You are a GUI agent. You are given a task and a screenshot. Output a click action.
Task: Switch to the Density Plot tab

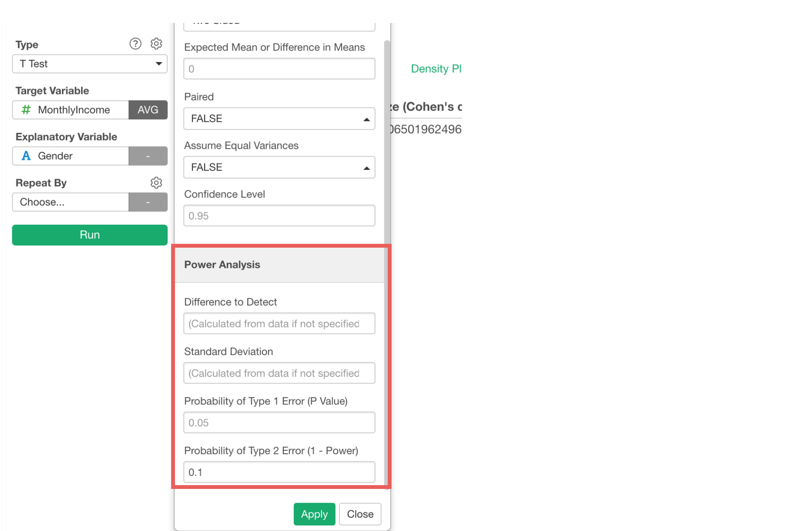[436, 69]
